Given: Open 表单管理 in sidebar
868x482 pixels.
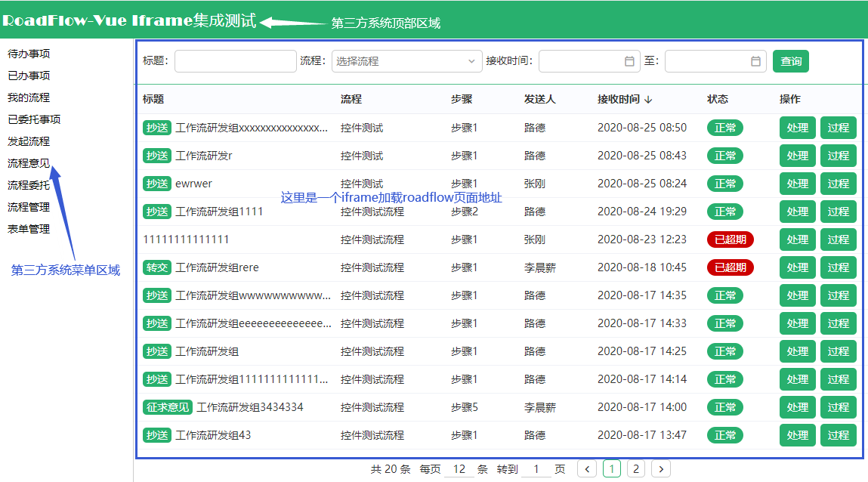Looking at the screenshot, I should coord(29,229).
